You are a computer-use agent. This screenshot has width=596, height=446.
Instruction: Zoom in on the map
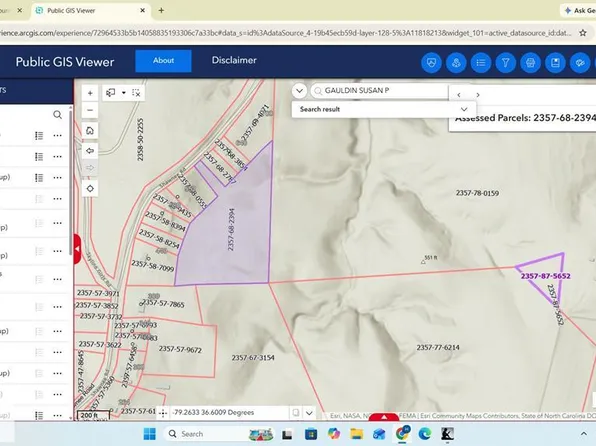click(90, 93)
